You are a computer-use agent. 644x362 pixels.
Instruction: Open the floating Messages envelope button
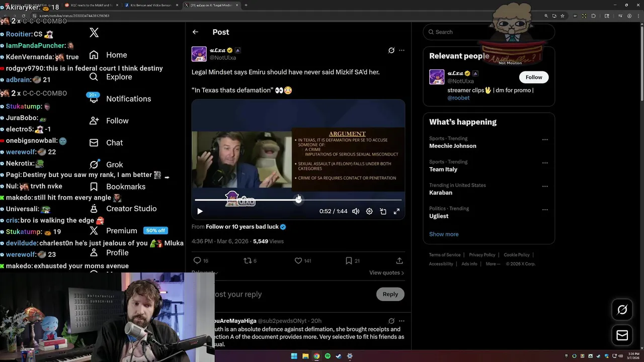tap(622, 335)
